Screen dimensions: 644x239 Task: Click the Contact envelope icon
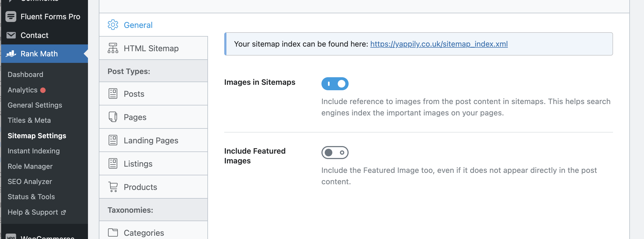click(11, 35)
